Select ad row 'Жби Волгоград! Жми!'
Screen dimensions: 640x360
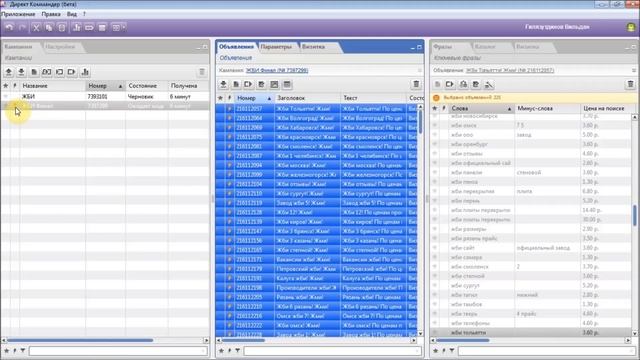point(317,118)
